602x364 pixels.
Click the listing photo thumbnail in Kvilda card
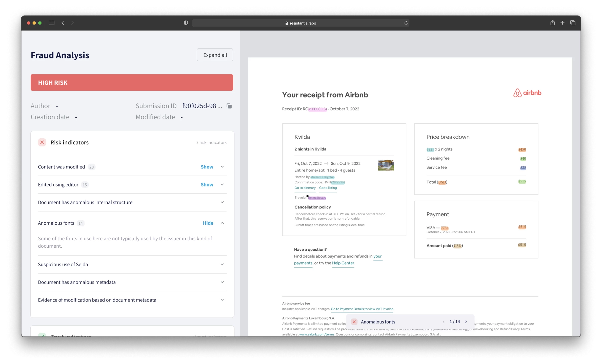coord(386,165)
